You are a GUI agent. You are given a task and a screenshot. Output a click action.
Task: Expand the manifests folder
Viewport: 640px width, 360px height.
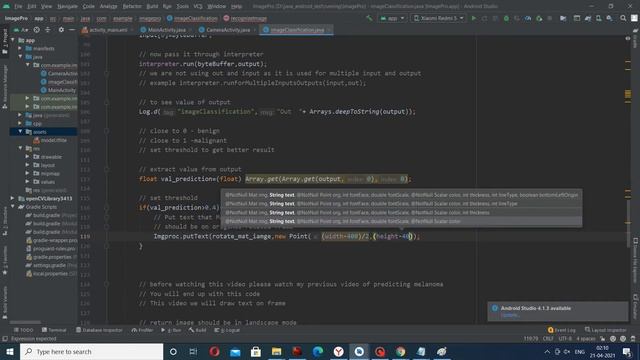coord(20,48)
